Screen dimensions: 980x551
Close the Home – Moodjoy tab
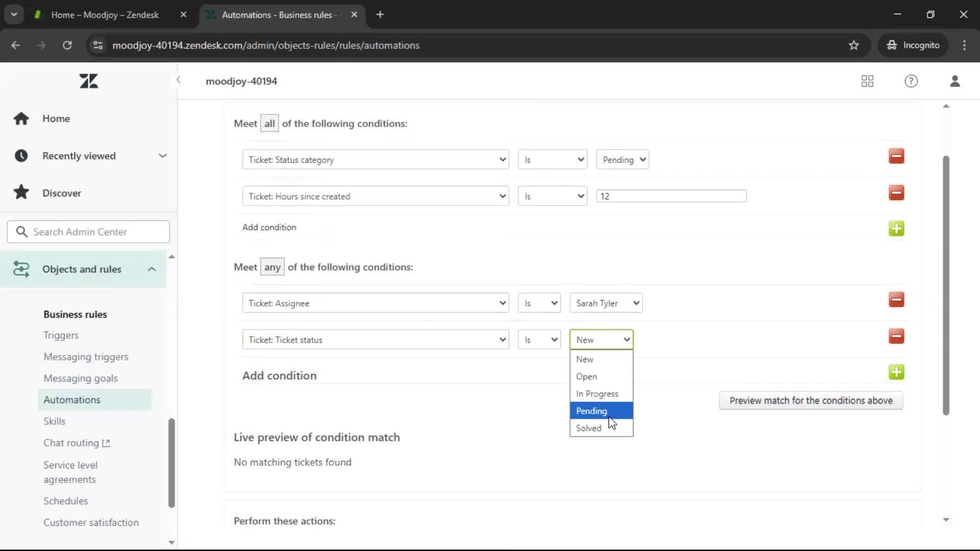pos(183,14)
